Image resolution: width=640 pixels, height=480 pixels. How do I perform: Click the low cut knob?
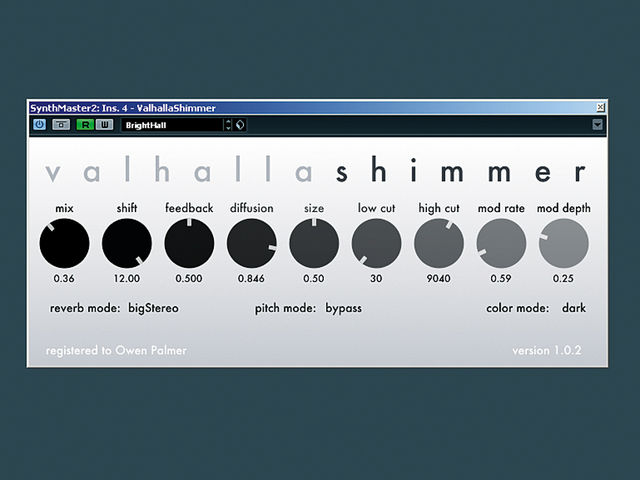click(376, 243)
